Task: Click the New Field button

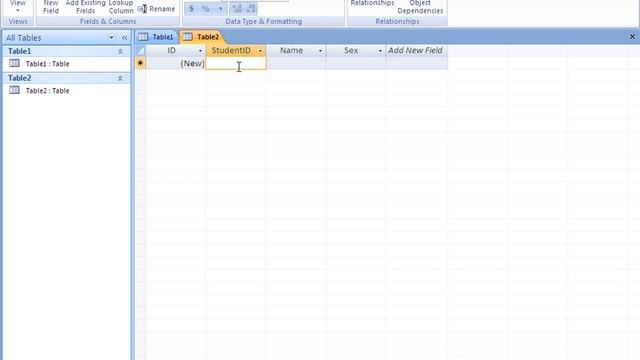Action: coord(51,7)
